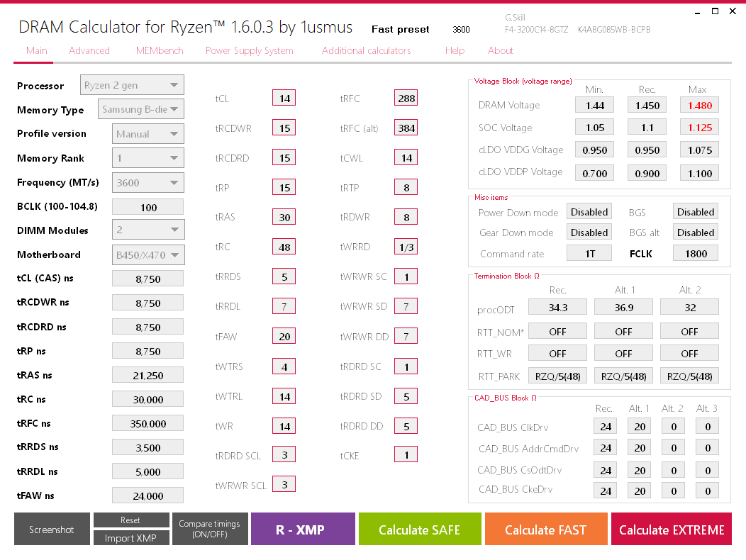Click the RTT_PARK Rec. value RZQ/5(48)
The image size is (746, 560).
557,376
